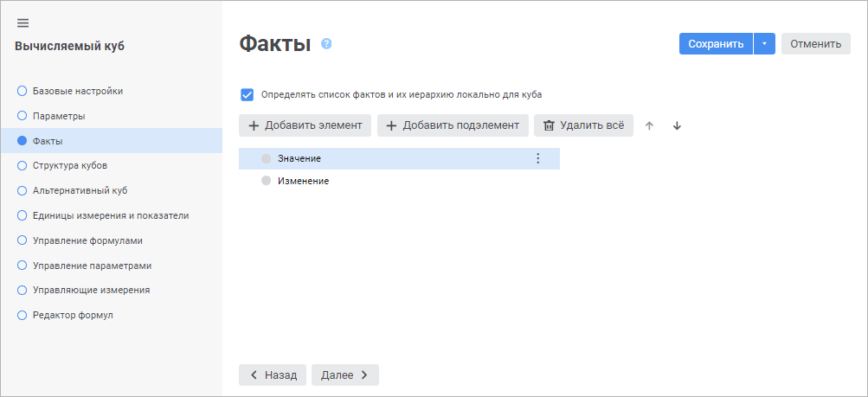Click the Сохранить button

pos(716,44)
